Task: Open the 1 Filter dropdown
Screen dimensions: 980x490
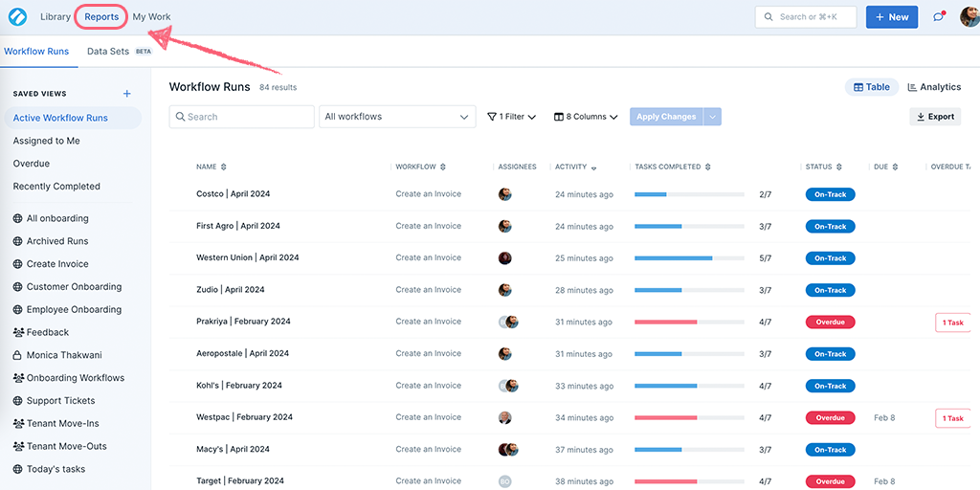Action: coord(511,117)
